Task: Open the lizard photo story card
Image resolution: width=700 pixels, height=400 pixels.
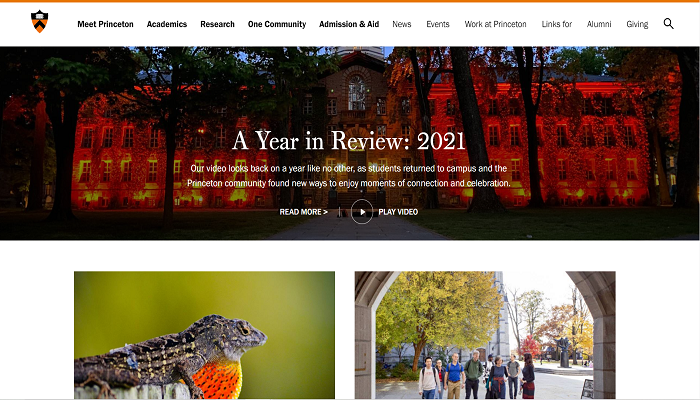Action: (x=204, y=335)
